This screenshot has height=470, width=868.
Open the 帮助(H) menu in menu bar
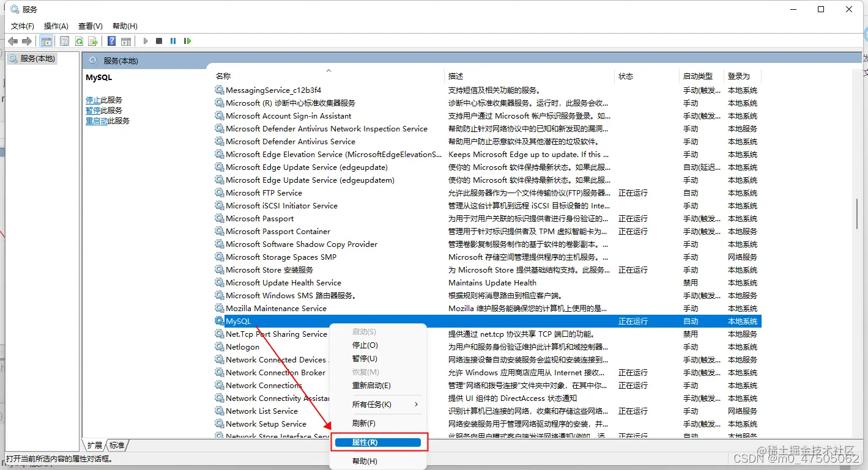point(125,26)
